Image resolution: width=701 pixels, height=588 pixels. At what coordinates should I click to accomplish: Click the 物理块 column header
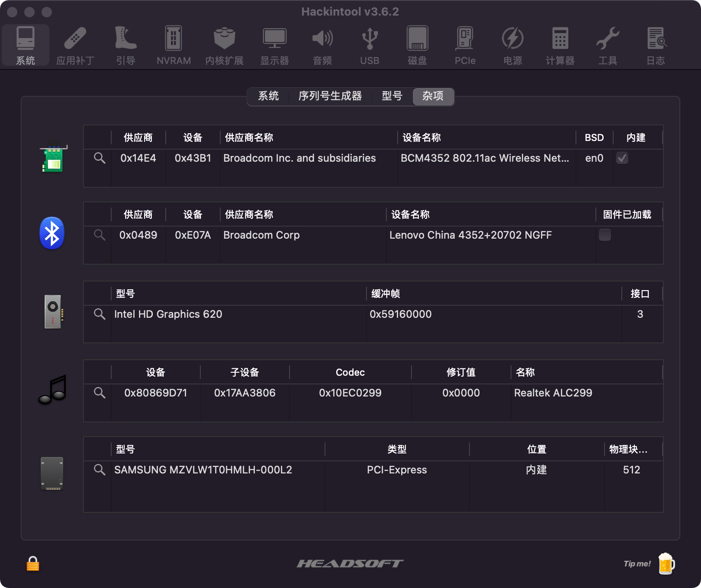[x=633, y=449]
